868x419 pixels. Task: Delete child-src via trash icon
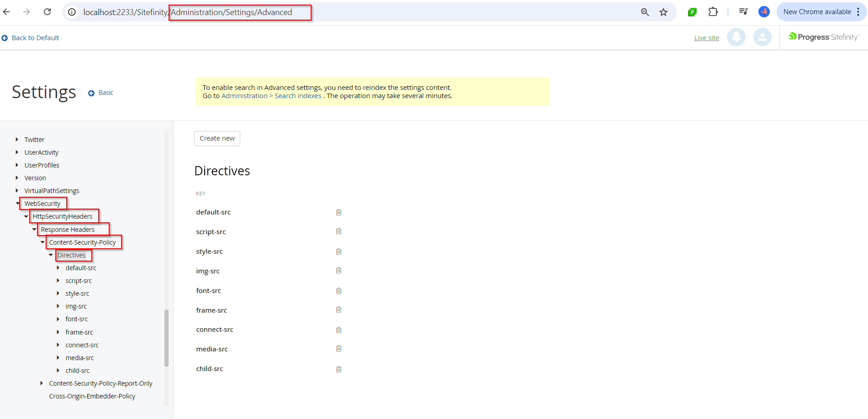(x=339, y=369)
